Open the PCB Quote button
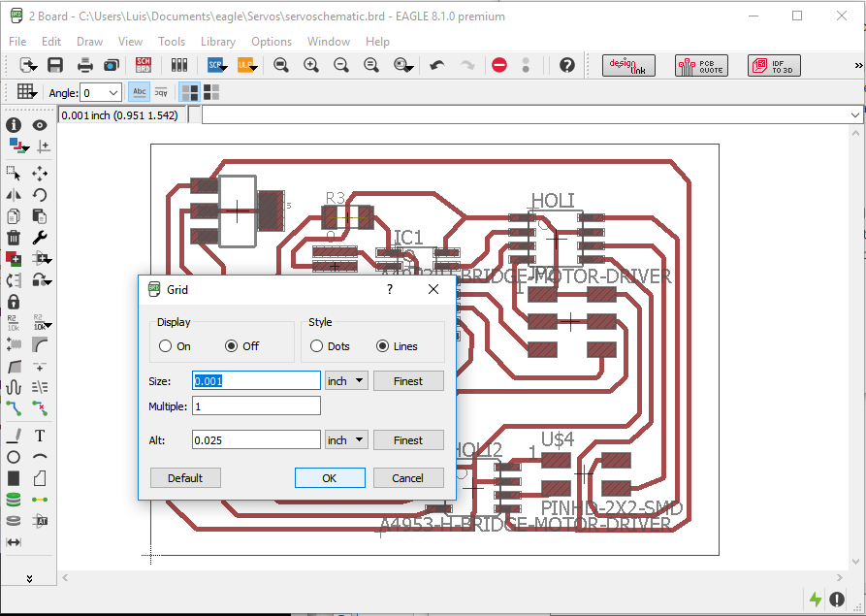The height and width of the screenshot is (616, 866). (701, 66)
